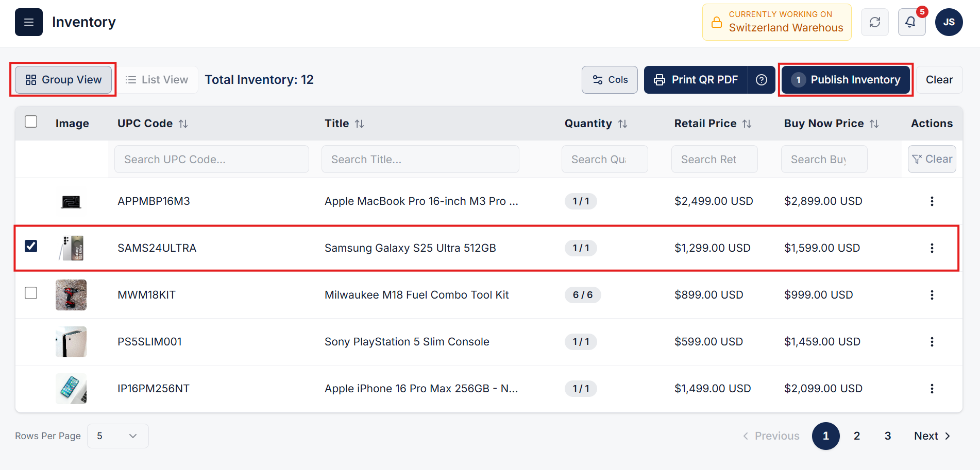The width and height of the screenshot is (980, 470).
Task: Open MacBook Pro product thumbnail
Action: (71, 202)
